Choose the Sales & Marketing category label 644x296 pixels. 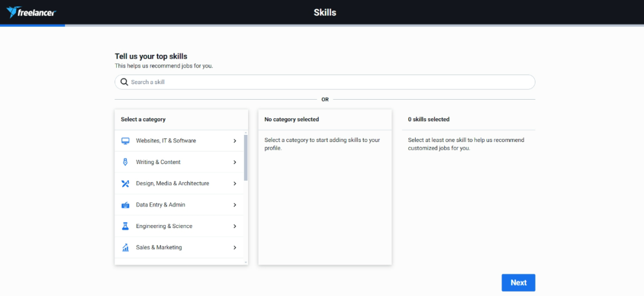(x=159, y=248)
